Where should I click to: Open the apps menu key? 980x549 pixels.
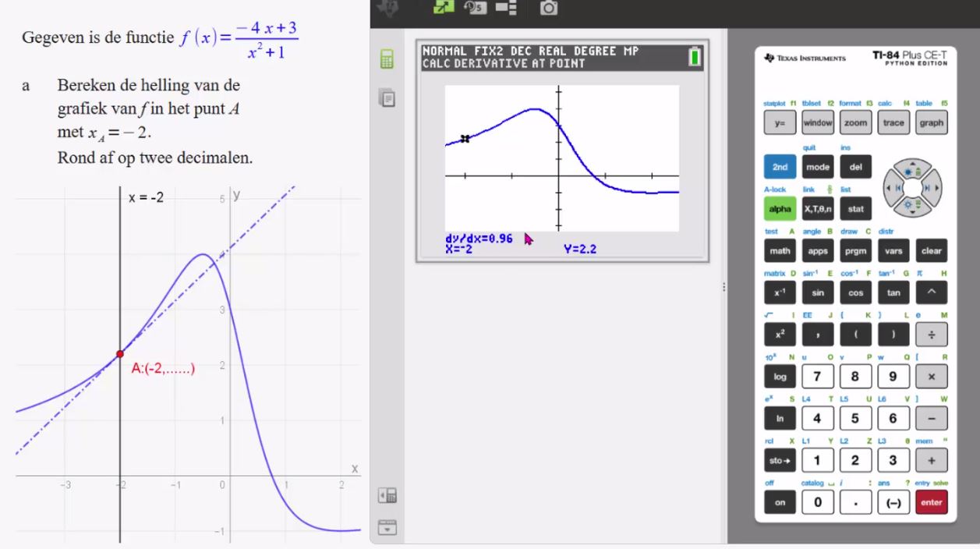tap(818, 251)
